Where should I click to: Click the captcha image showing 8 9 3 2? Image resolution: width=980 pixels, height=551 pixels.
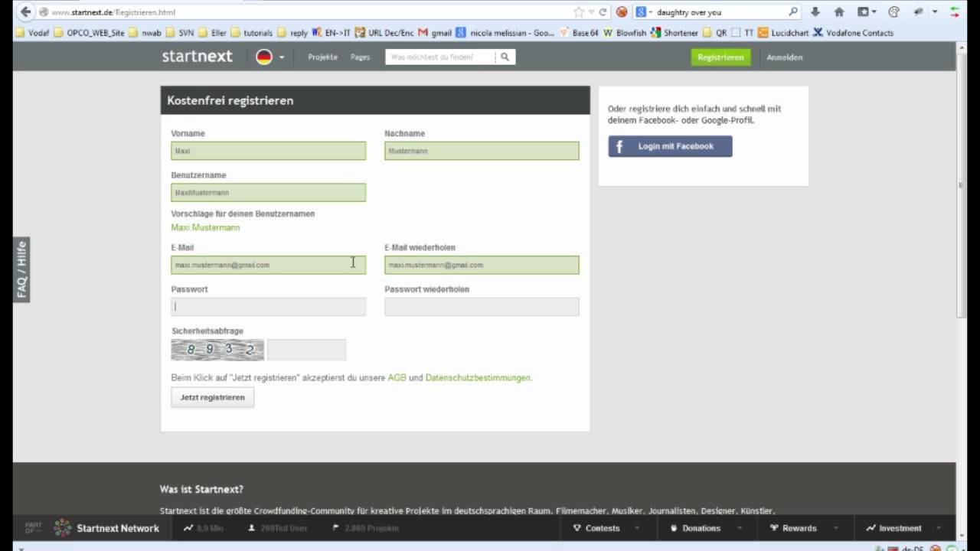(x=217, y=350)
